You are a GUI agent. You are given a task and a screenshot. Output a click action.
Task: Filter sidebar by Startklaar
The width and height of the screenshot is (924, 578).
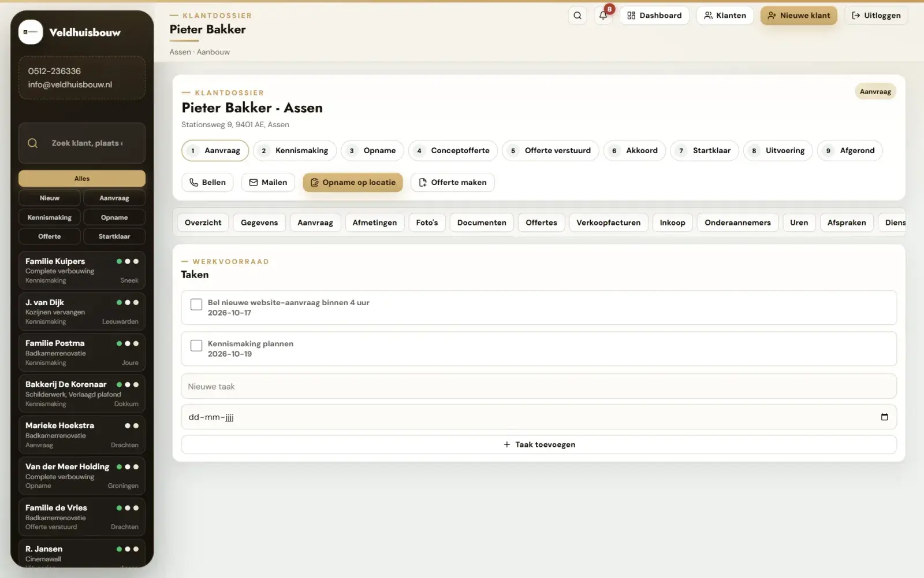coord(114,236)
